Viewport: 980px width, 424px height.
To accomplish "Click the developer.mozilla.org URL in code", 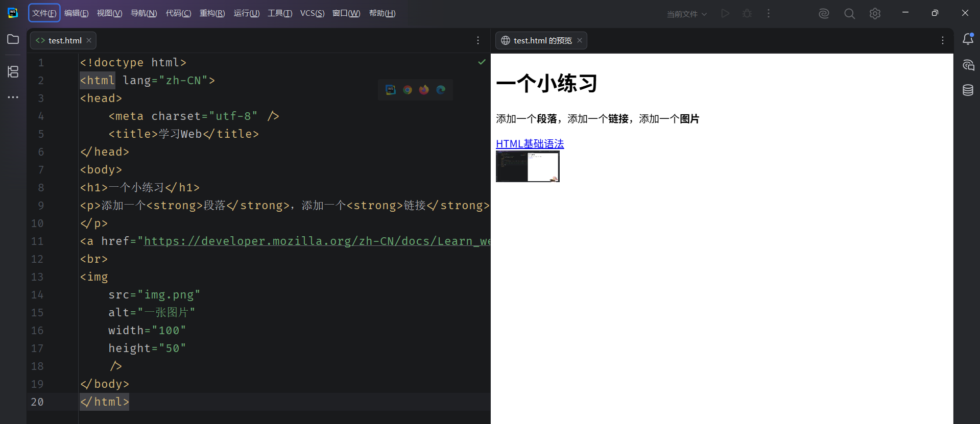I will [x=317, y=241].
